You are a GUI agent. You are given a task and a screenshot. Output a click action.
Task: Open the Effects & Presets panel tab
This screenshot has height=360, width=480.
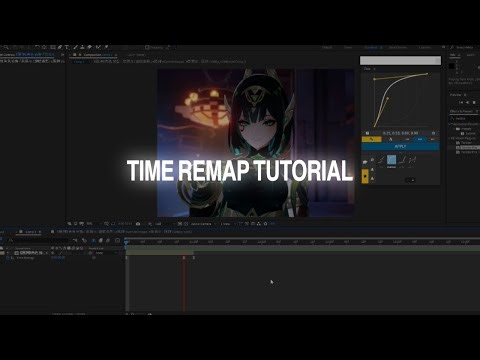[461, 111]
